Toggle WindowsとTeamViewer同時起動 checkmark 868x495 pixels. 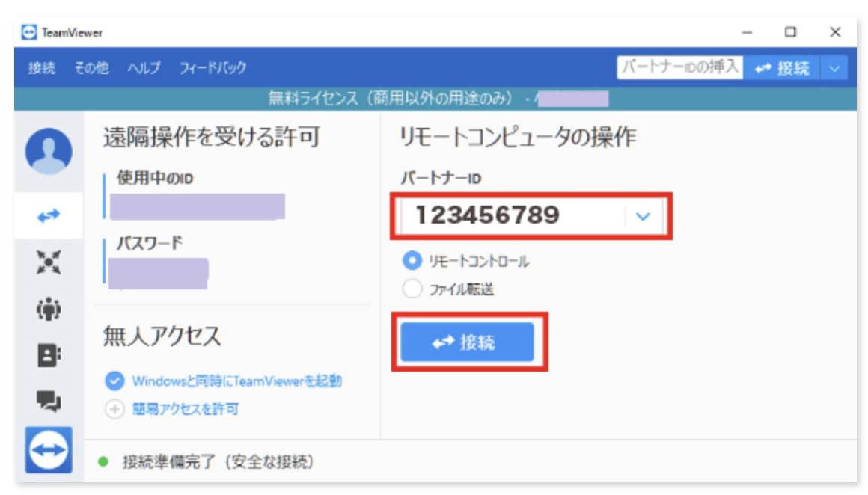(114, 381)
